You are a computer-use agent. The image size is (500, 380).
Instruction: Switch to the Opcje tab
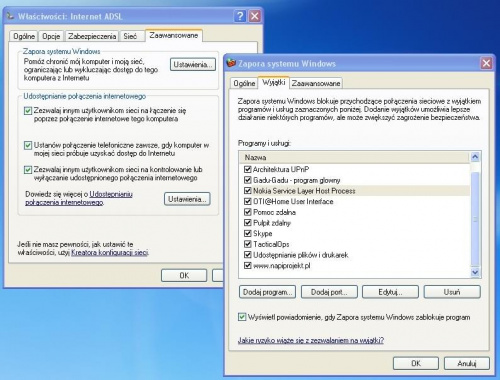[x=51, y=36]
